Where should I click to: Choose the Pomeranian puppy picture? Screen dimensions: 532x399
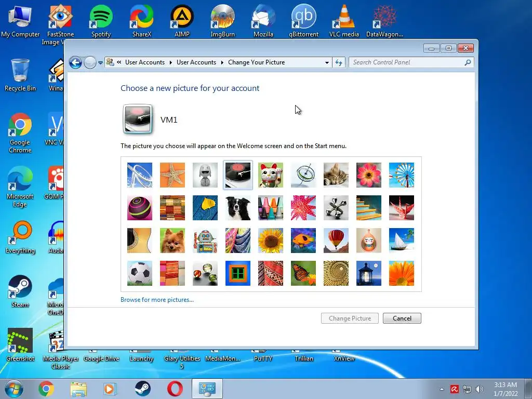click(x=172, y=241)
